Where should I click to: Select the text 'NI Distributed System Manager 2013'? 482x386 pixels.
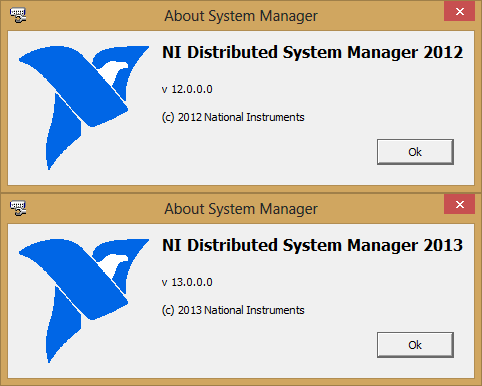coord(312,245)
